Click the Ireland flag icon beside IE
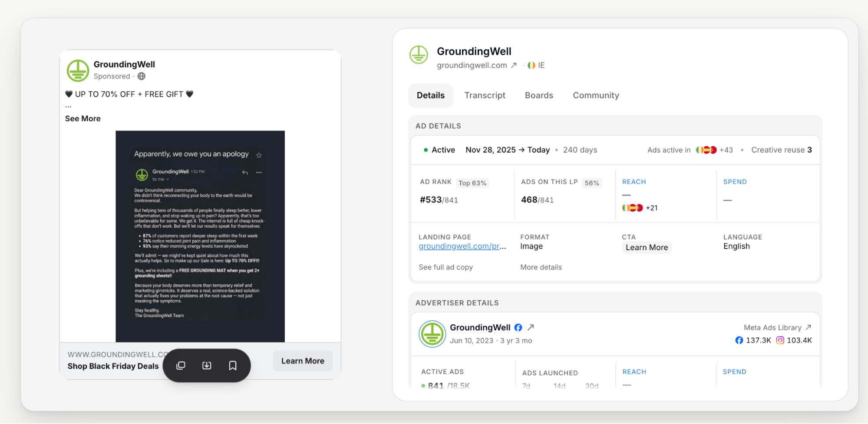Viewport: 868px width, 424px height. [531, 65]
